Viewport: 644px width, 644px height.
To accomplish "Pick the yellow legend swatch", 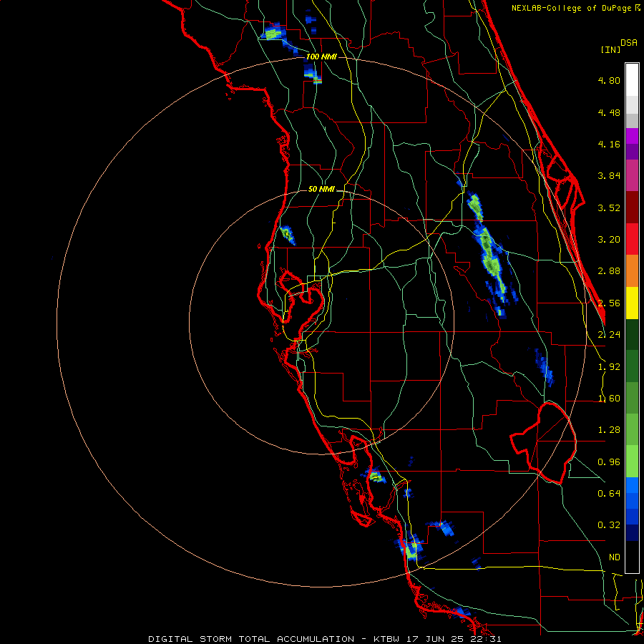I will [x=632, y=303].
